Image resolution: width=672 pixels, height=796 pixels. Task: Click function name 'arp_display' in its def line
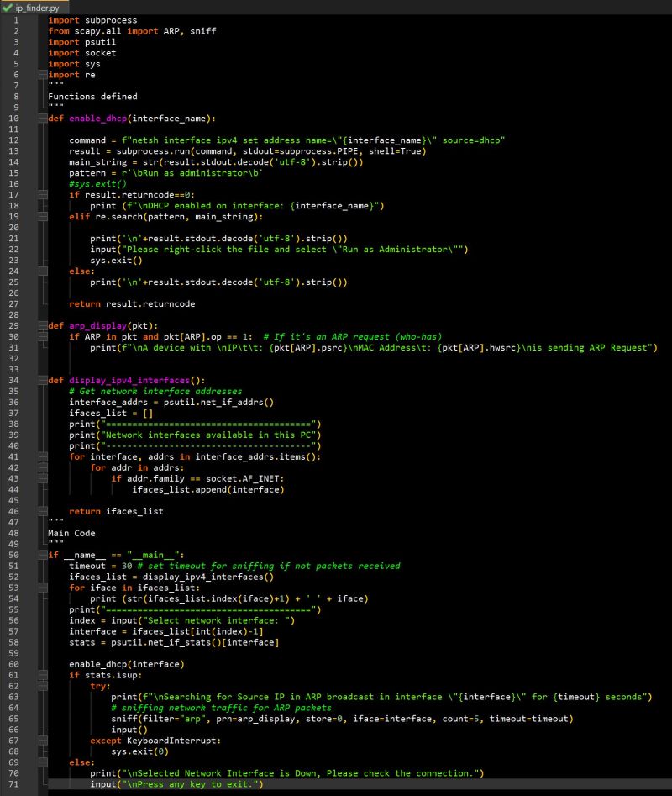[x=98, y=325]
